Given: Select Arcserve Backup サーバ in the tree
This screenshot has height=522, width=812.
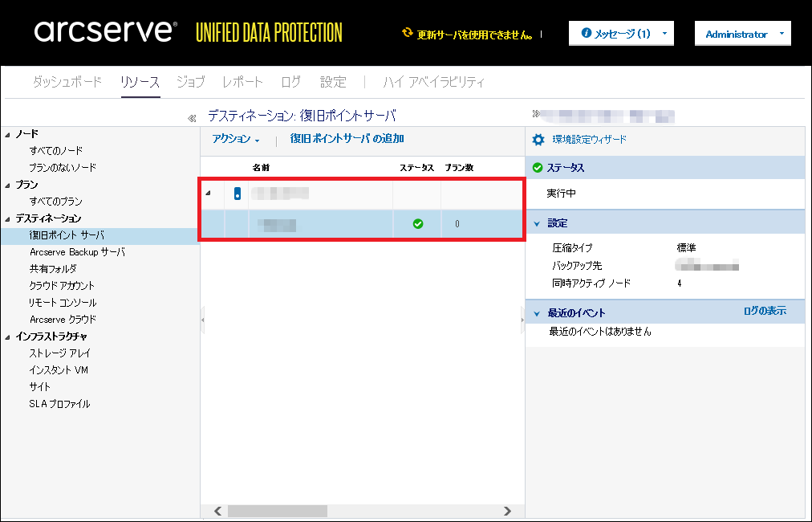Looking at the screenshot, I should 78,252.
